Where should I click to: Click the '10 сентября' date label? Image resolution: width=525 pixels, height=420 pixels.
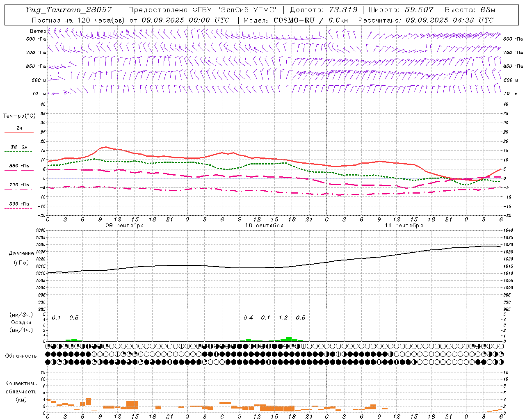coord(264,226)
